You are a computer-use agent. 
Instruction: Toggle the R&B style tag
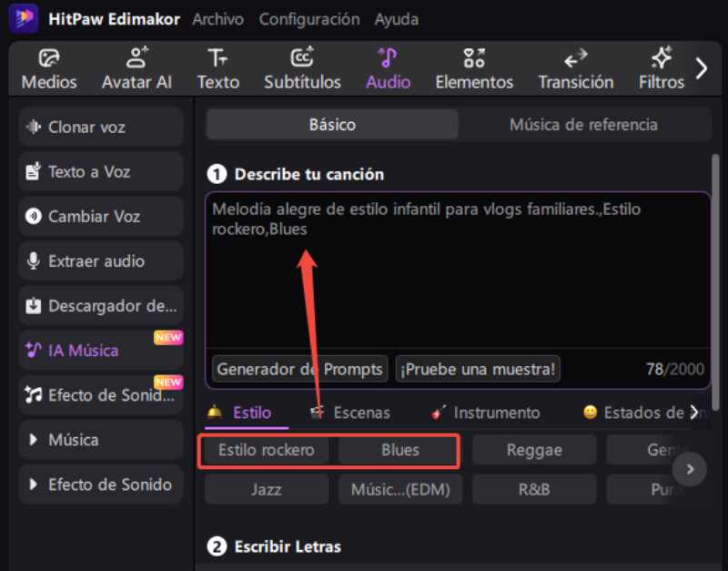[x=534, y=489]
